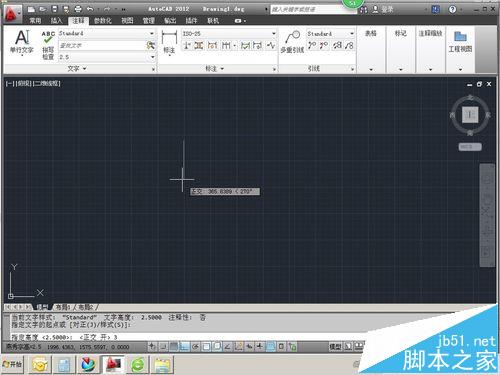Switch to the 布局1 layout tab
The width and height of the screenshot is (500, 375).
coord(62,307)
